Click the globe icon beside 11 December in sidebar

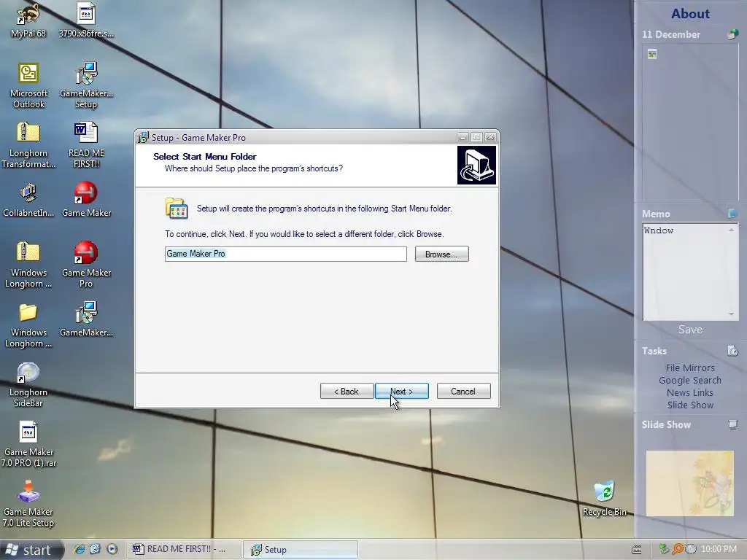[732, 34]
